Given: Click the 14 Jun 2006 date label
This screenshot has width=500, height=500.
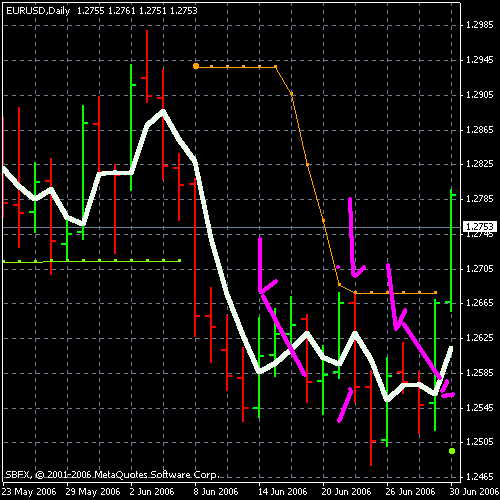Looking at the screenshot, I should pos(283,491).
